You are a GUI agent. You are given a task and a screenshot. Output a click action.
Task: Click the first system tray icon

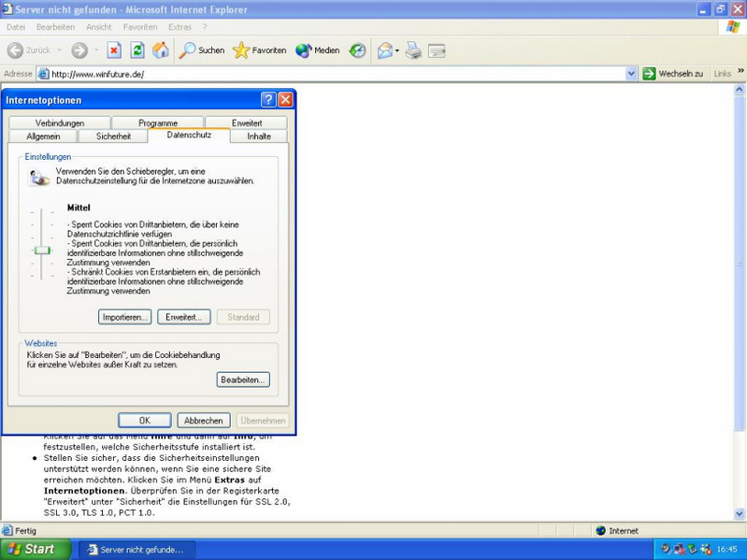point(666,550)
